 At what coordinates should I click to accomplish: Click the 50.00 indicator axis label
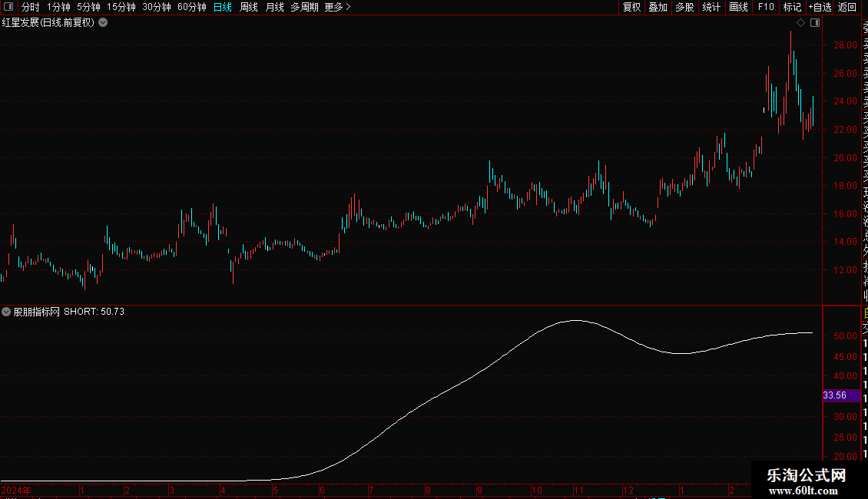pos(845,335)
